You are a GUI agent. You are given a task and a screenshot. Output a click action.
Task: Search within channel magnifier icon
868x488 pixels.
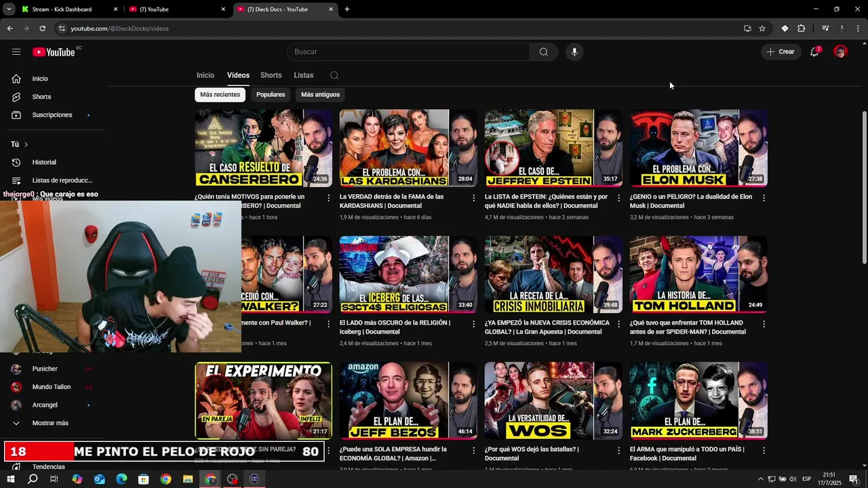(334, 76)
